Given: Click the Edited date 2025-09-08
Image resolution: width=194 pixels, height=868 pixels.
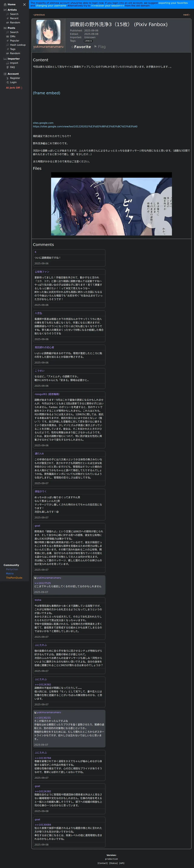Looking at the screenshot, I should click(91, 34).
